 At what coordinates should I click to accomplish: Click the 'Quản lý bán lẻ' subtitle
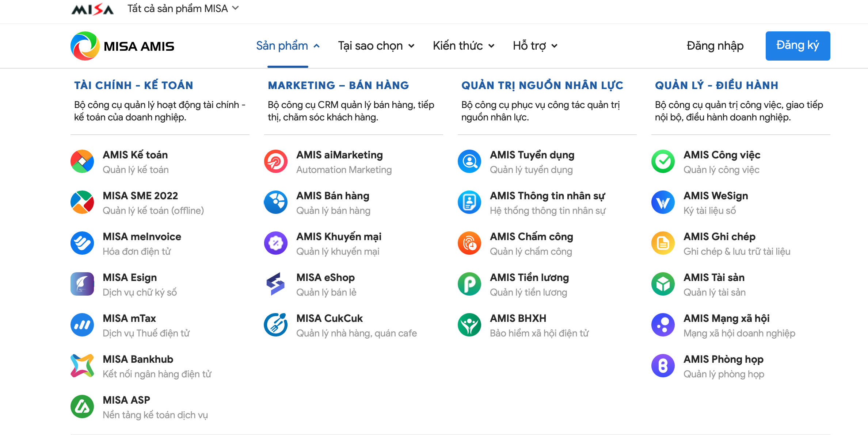326,292
